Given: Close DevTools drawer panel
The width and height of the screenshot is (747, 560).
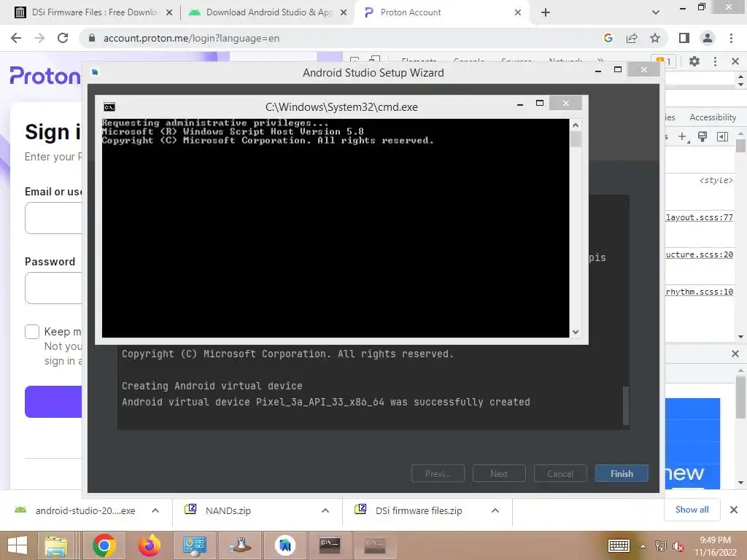Looking at the screenshot, I should [x=735, y=354].
